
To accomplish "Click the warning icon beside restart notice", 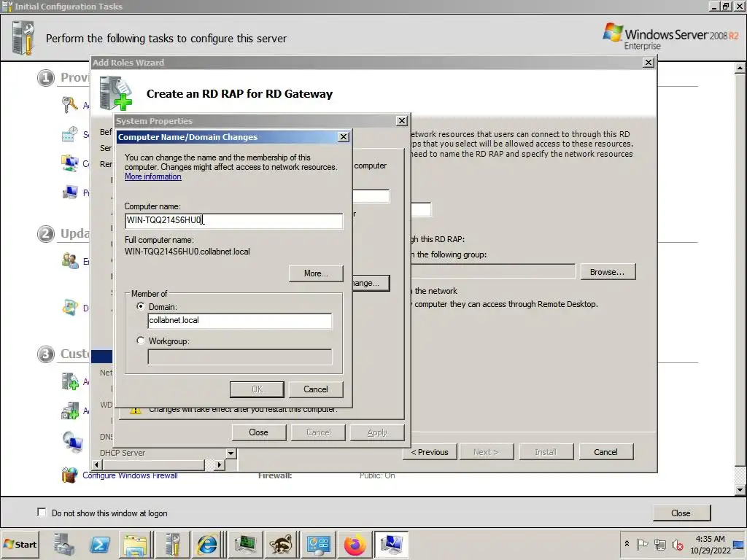I will [136, 411].
